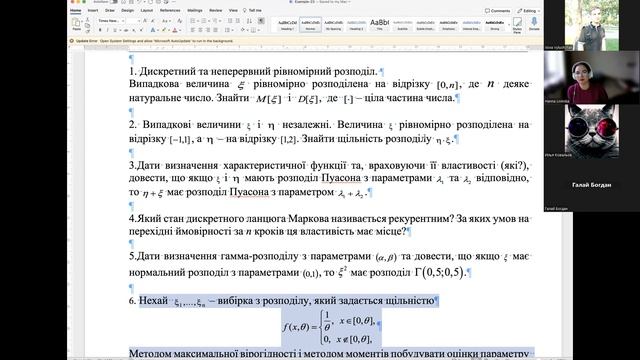Toggle Underline formatting

tap(115, 30)
